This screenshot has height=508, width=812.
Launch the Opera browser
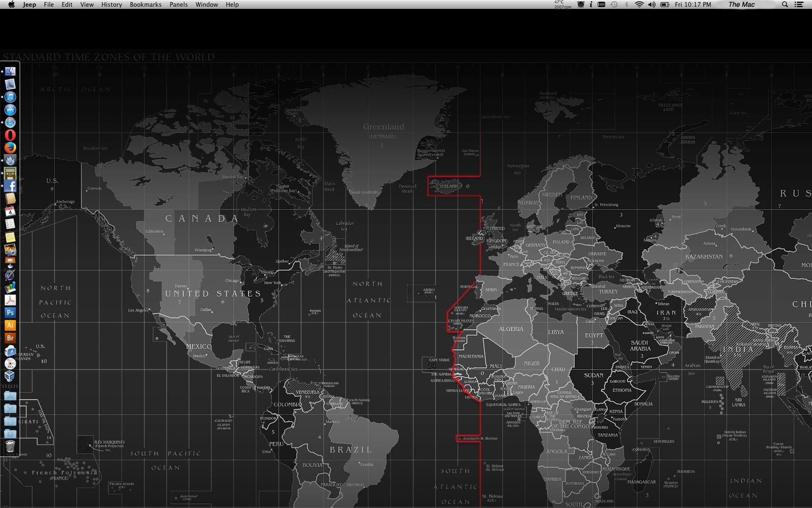click(10, 135)
